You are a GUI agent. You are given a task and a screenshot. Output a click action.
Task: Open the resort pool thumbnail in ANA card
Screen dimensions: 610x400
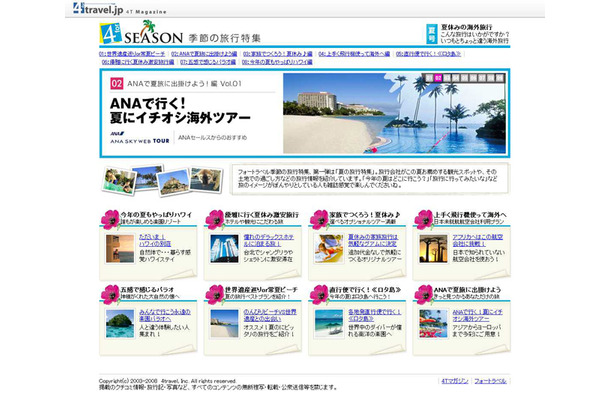click(433, 324)
